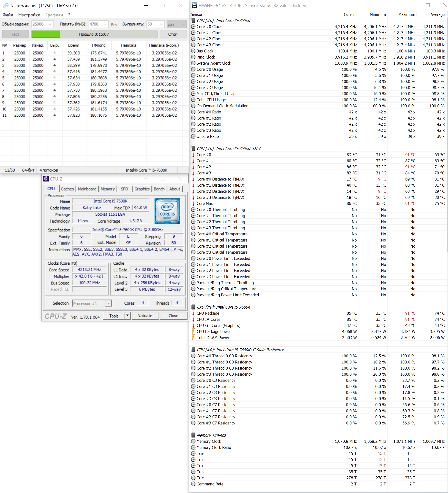Click the Core Voltage value '1.312 V'
Screen dimensions: 448x493
136,221
